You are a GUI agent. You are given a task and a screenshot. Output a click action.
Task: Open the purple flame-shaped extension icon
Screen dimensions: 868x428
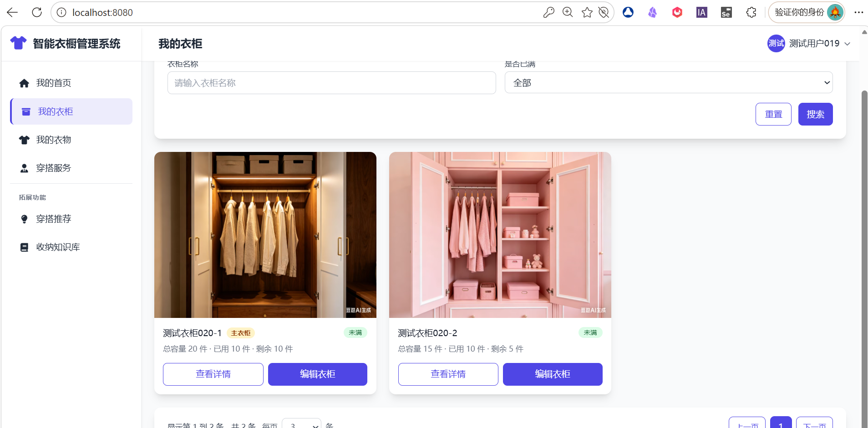coord(653,12)
